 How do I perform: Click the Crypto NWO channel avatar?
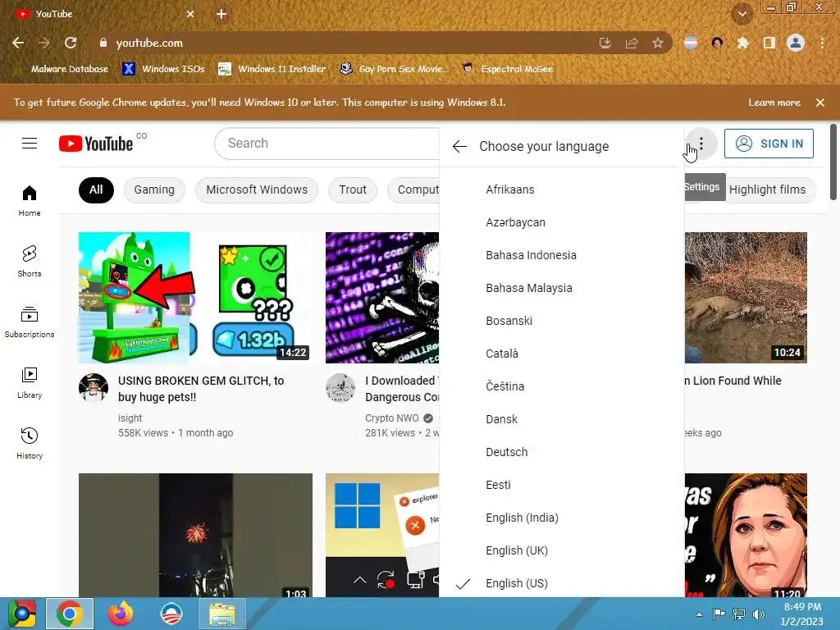(340, 388)
